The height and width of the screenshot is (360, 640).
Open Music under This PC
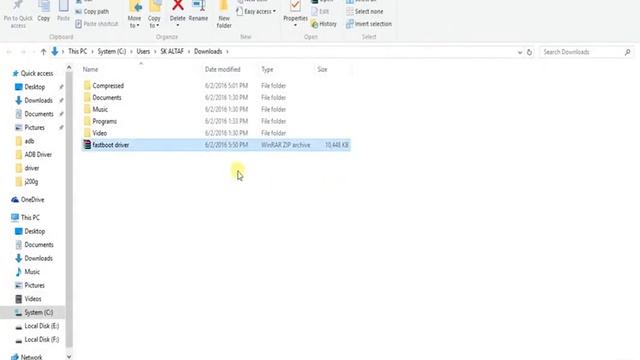click(32, 271)
